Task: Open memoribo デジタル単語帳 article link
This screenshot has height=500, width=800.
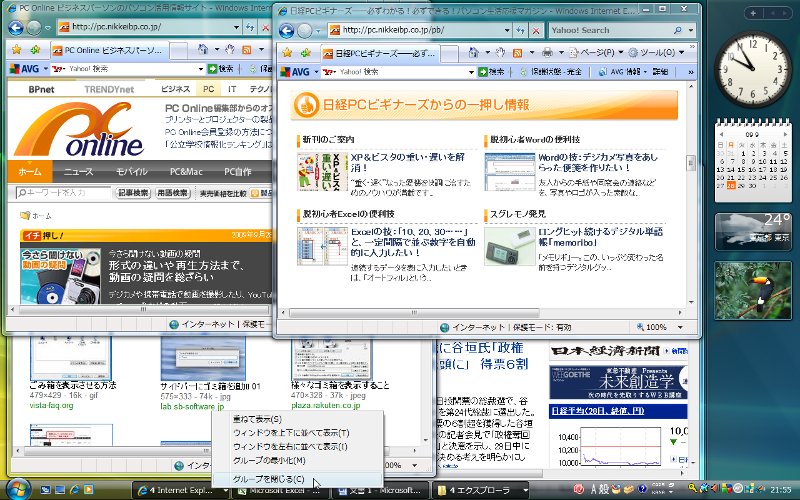Action: (x=601, y=237)
